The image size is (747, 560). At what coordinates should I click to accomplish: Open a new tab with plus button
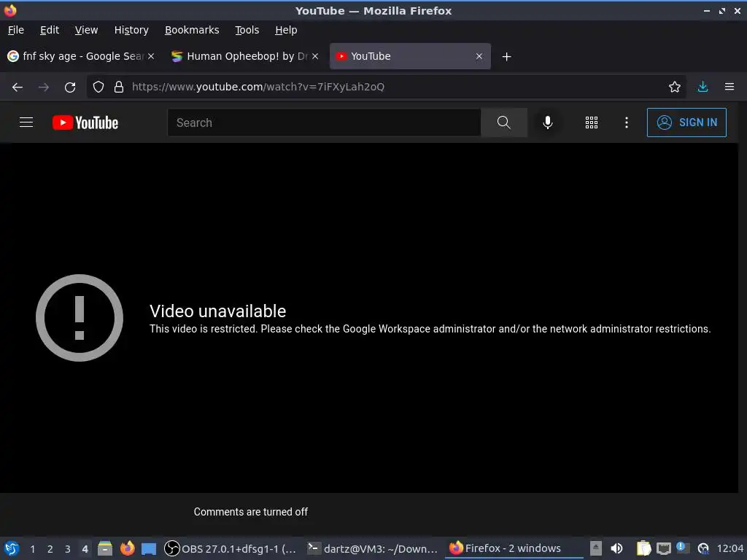click(506, 57)
